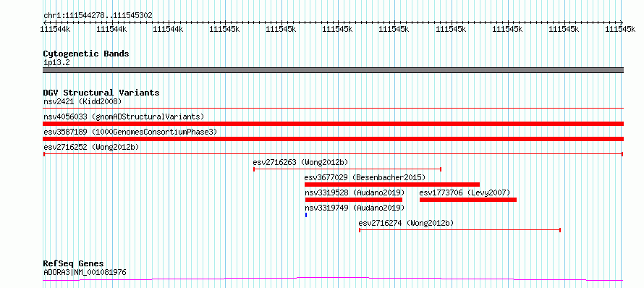Screen dimensions: 644x288
Task: Click the esv2716263 bracketed variant line
Action: click(347, 169)
